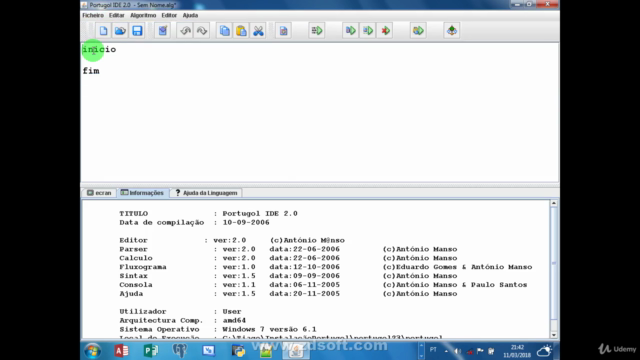This screenshot has width=640, height=360.
Task: Switch to the Informações tab
Action: coord(142,193)
